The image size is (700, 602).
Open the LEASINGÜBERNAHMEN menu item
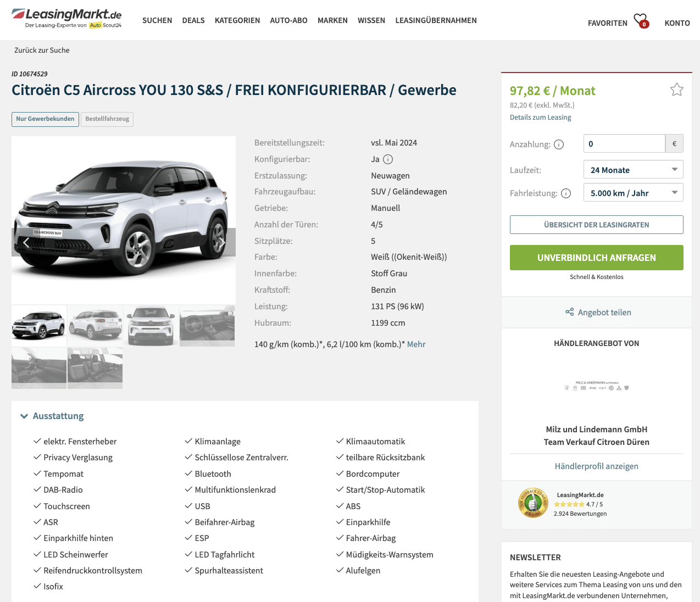pyautogui.click(x=436, y=20)
